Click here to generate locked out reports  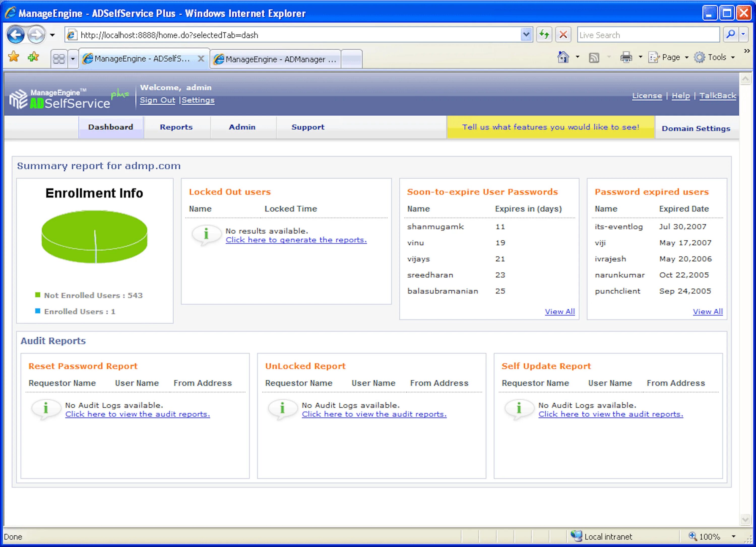click(x=296, y=240)
